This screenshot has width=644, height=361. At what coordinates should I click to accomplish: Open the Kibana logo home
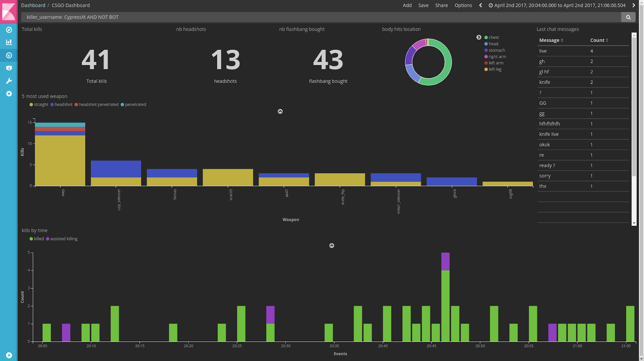[9, 11]
